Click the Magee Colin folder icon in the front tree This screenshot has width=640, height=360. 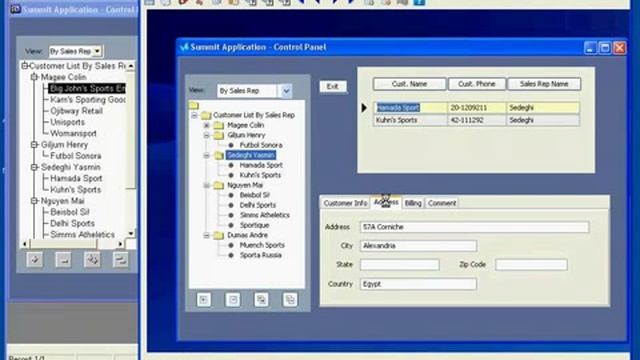tap(219, 125)
